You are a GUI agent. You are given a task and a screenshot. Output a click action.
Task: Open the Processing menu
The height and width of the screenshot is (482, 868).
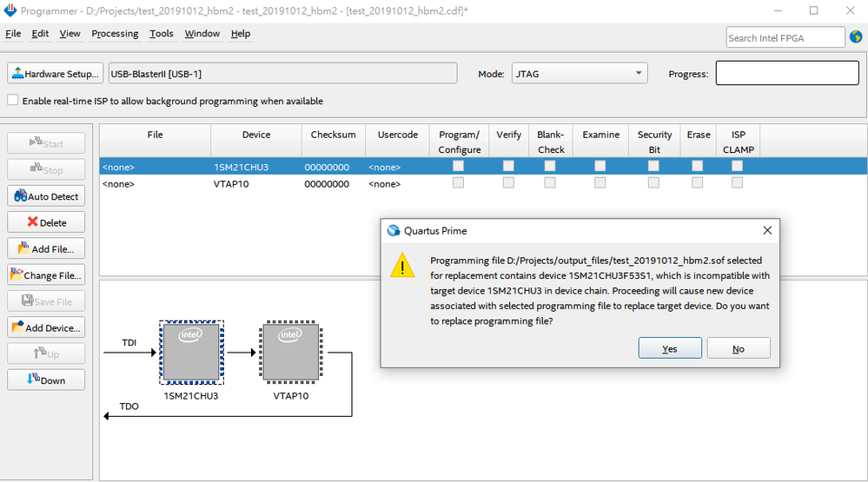coord(115,34)
